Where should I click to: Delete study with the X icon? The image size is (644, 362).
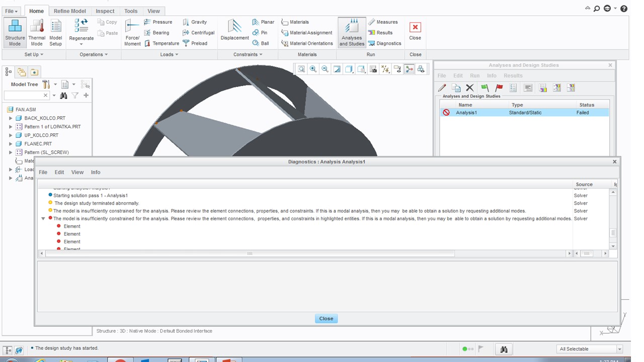pyautogui.click(x=470, y=88)
